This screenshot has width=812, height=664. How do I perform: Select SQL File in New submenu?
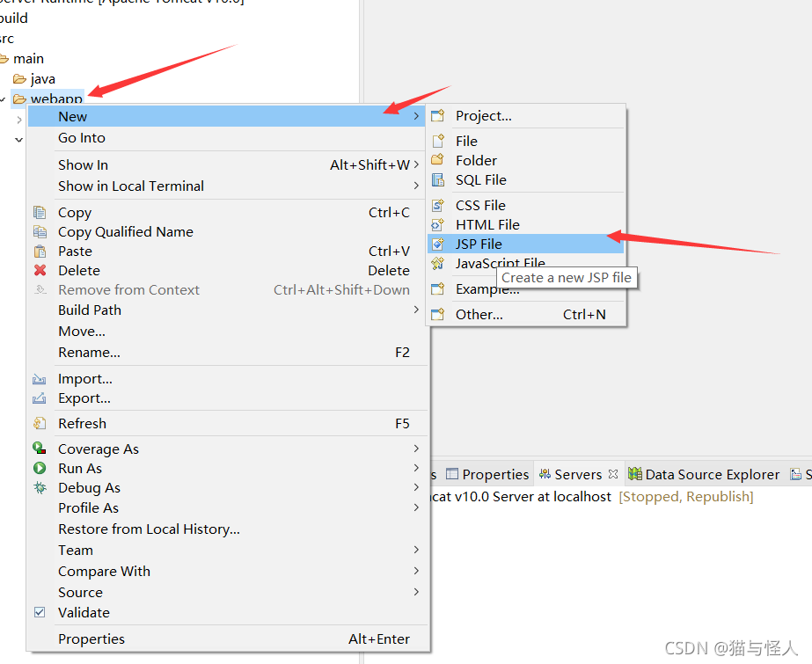click(525, 179)
